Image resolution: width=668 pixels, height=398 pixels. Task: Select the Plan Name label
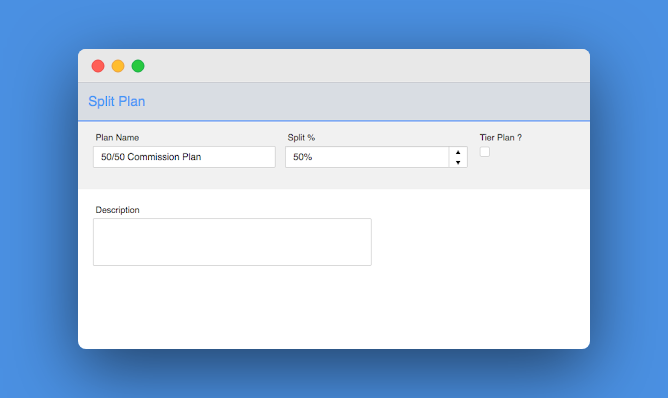tap(117, 138)
